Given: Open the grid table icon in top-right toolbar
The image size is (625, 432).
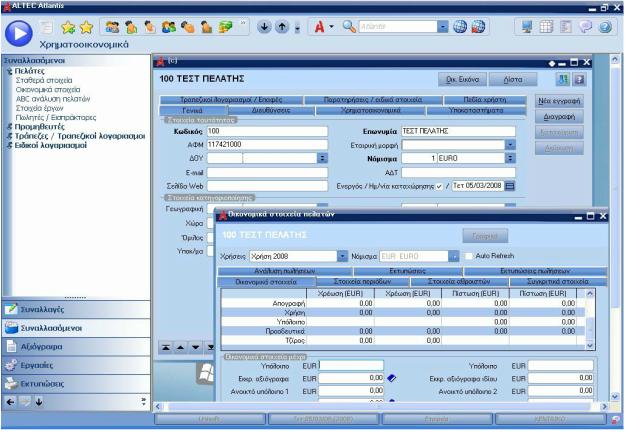Looking at the screenshot, I should (x=546, y=27).
